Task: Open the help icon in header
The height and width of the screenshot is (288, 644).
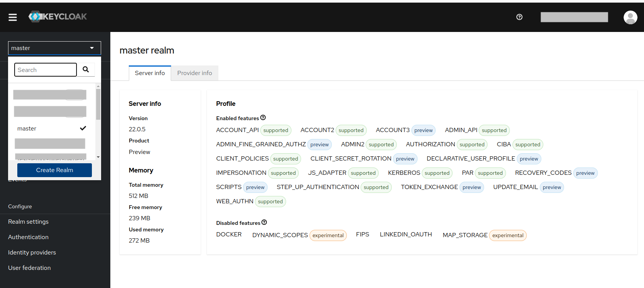Action: click(519, 17)
